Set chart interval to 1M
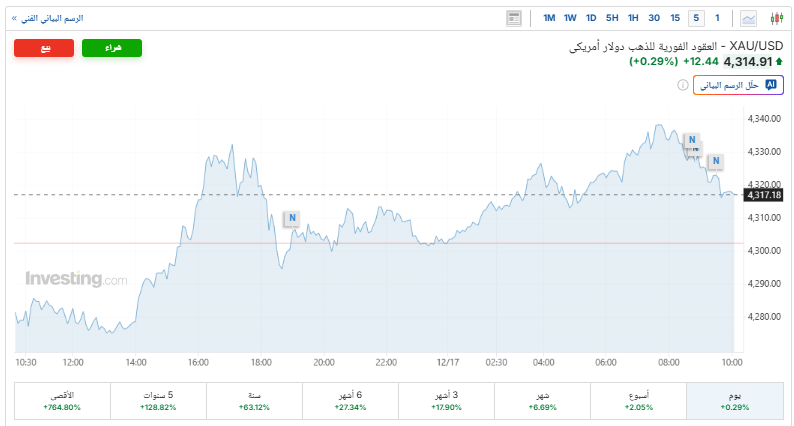794x426 pixels. [549, 18]
